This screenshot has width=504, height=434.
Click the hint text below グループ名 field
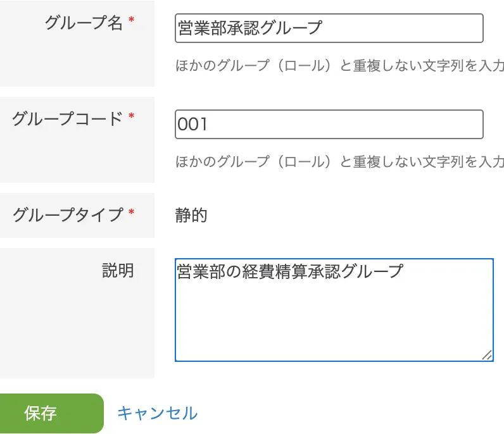point(339,66)
